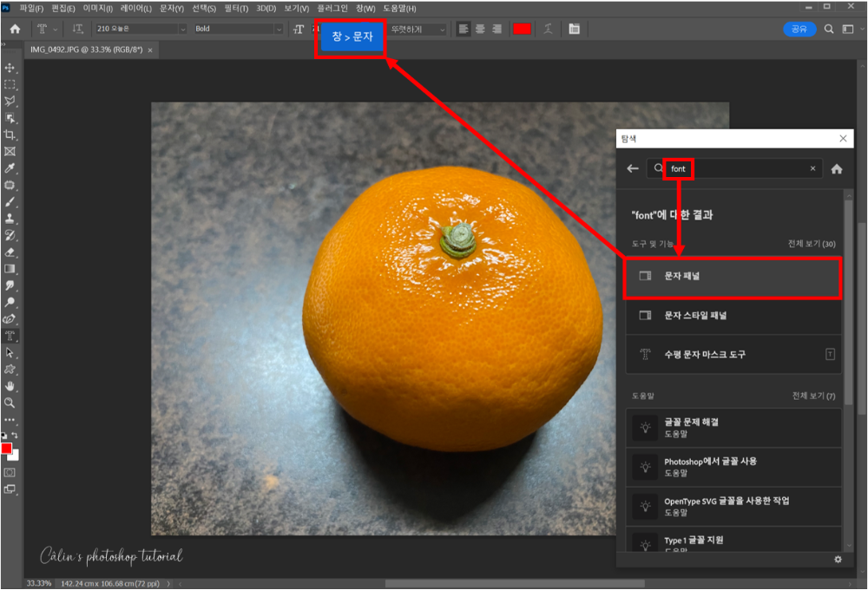This screenshot has width=868, height=590.
Task: Select the Pen tool
Action: [10, 318]
